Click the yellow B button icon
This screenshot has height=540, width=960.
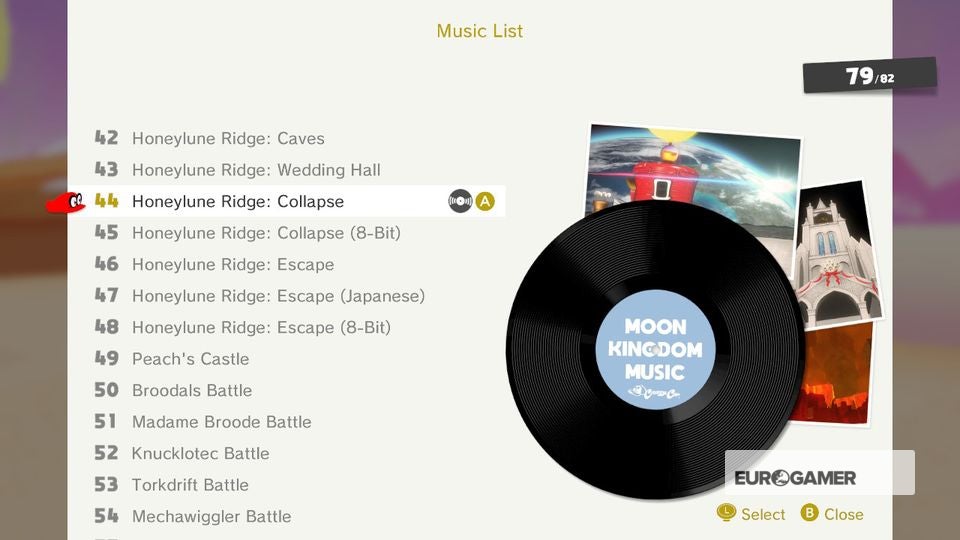click(809, 512)
